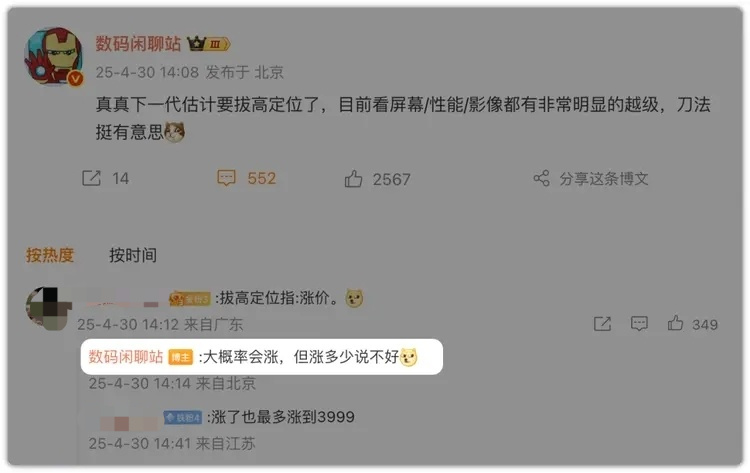The image size is (750, 473).
Task: Click the orange level badge of the top commenter
Action: 190,299
